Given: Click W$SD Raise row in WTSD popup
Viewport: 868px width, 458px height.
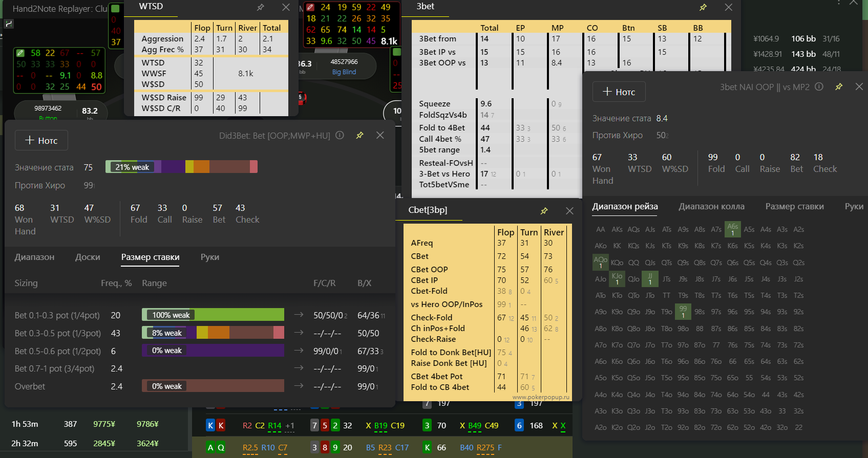Looking at the screenshot, I should 164,97.
